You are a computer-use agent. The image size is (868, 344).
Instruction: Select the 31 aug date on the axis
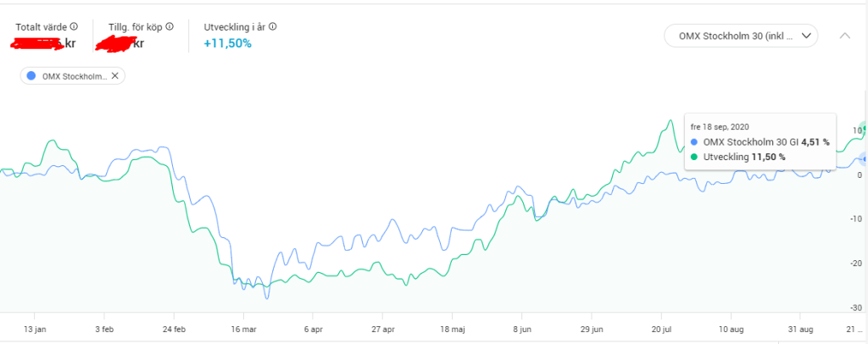pyautogui.click(x=804, y=328)
